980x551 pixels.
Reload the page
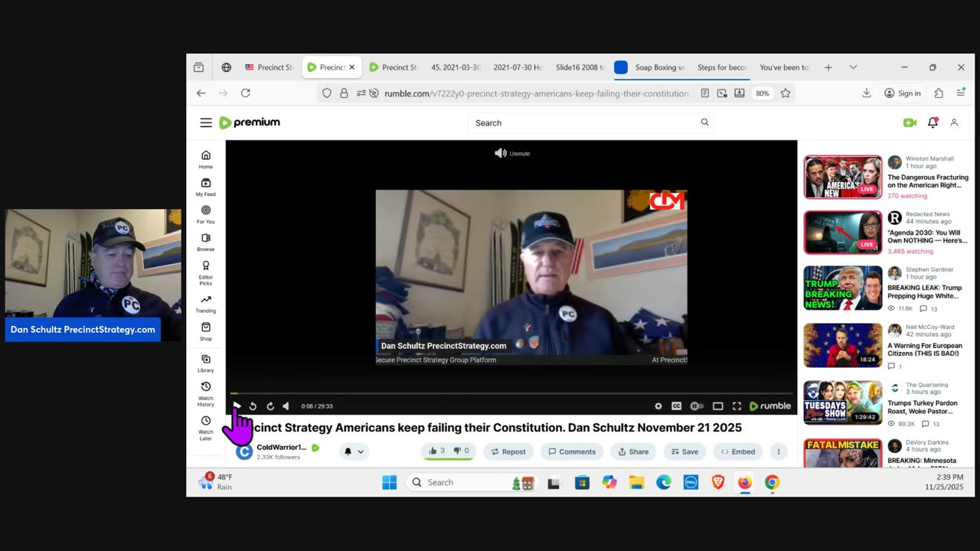click(x=245, y=93)
